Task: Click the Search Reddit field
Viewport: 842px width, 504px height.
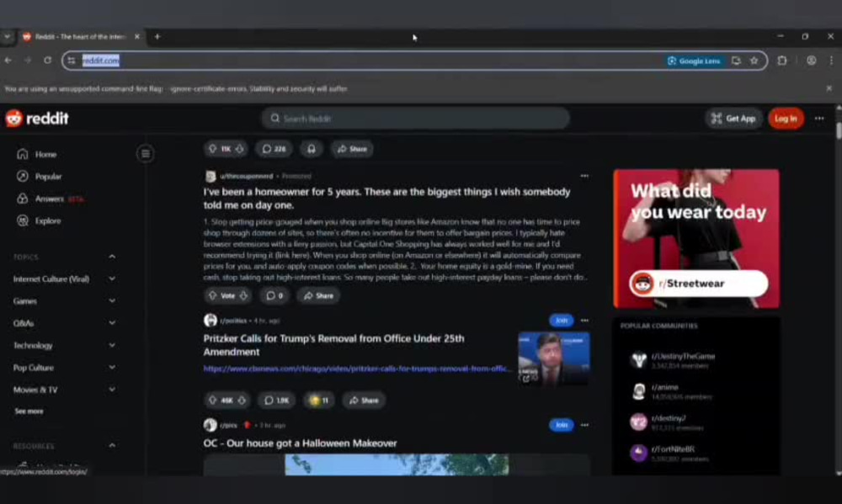Action: (415, 118)
